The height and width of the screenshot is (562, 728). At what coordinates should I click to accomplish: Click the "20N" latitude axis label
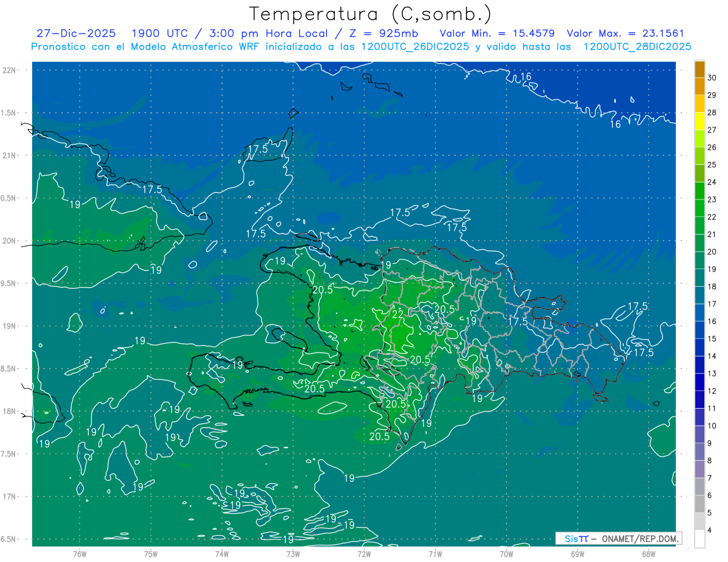point(10,241)
